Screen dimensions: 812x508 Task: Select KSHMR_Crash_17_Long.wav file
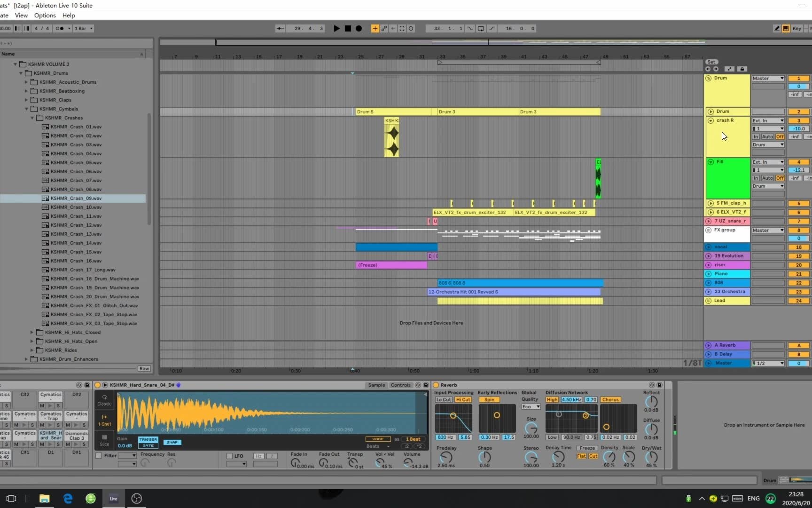tap(83, 270)
